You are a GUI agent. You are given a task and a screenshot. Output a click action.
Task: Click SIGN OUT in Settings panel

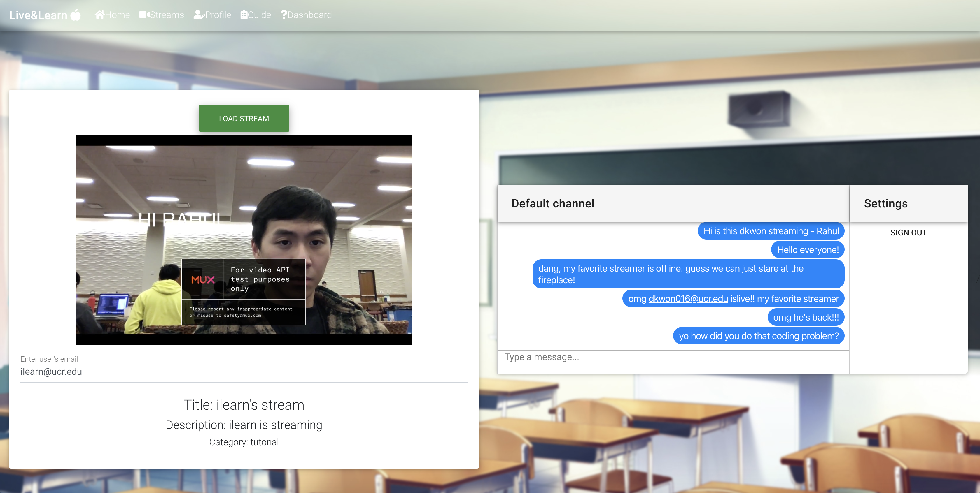point(908,232)
